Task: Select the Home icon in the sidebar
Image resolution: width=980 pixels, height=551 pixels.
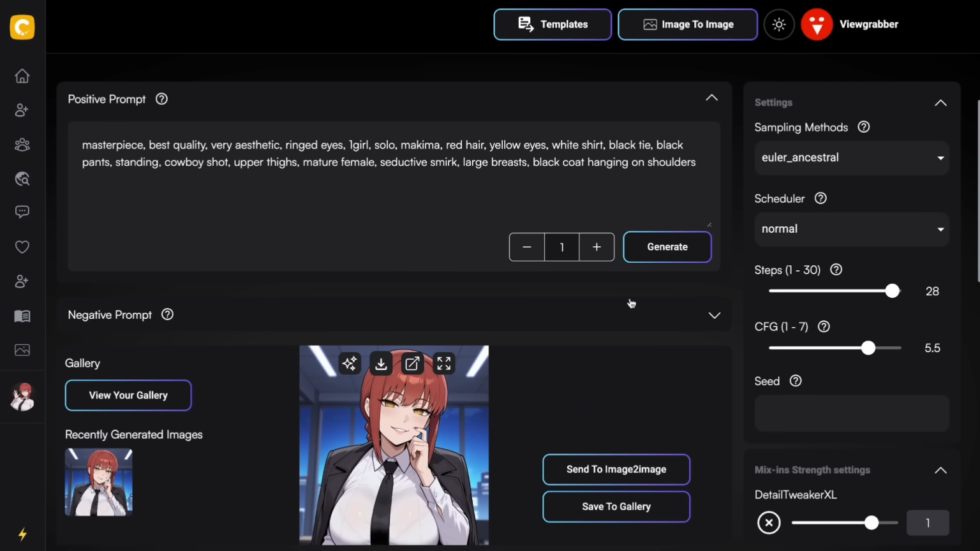Action: coord(22,76)
